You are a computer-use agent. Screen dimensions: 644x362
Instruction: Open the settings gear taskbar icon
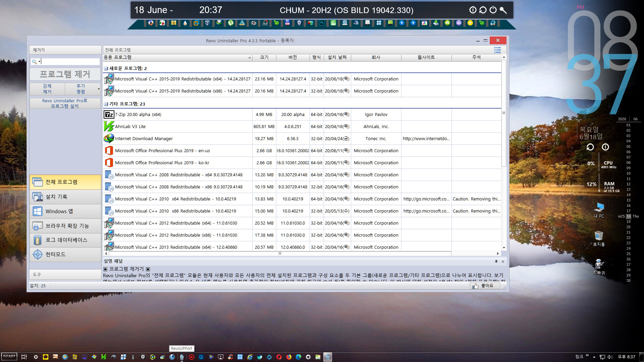pos(36,357)
